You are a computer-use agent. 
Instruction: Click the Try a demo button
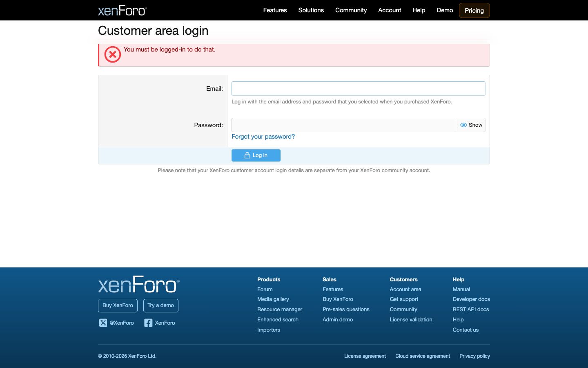pos(160,305)
